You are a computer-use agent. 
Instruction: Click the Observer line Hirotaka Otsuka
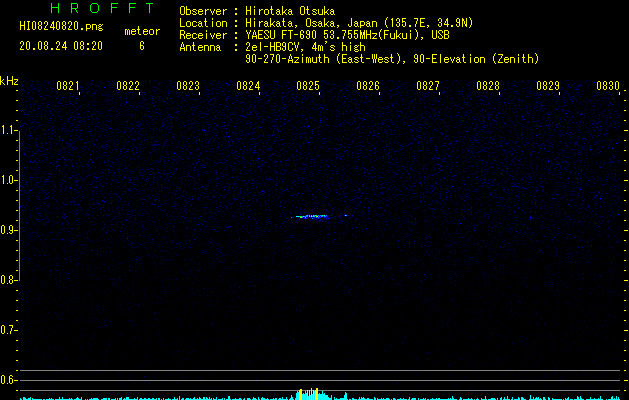click(257, 11)
